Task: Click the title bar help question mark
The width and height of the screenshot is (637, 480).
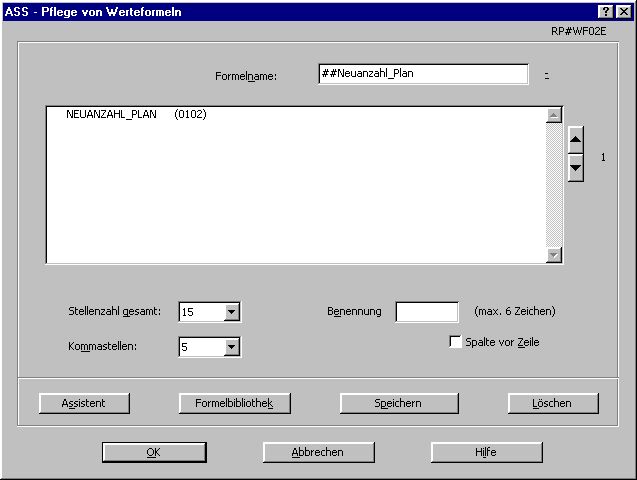Action: click(x=606, y=10)
